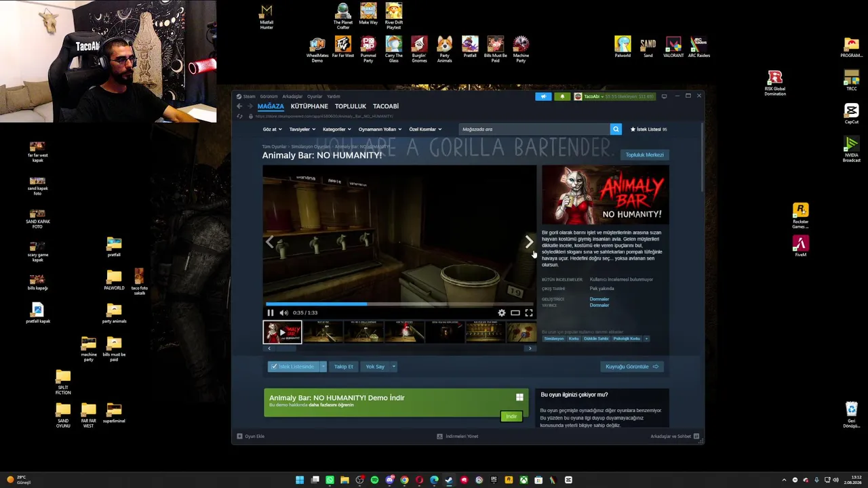The height and width of the screenshot is (488, 868).
Task: Open the Oyunlar menu
Action: [x=315, y=96]
